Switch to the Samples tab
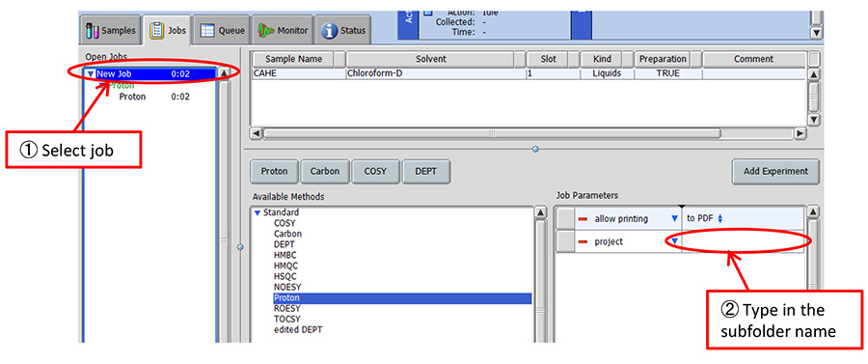 tap(111, 31)
